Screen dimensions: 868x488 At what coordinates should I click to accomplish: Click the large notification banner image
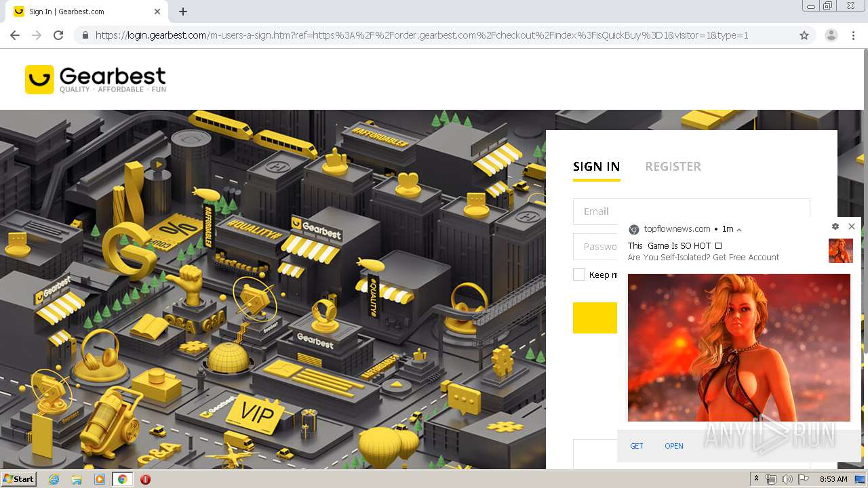click(739, 348)
